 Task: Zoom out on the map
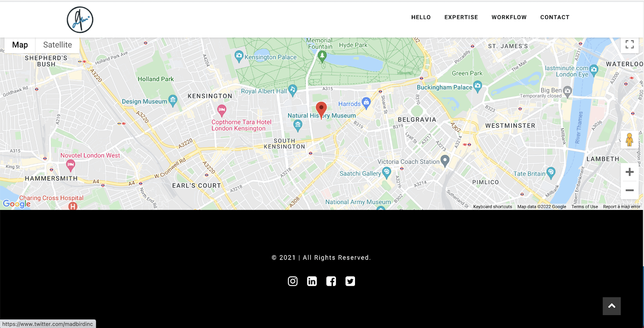pos(630,190)
